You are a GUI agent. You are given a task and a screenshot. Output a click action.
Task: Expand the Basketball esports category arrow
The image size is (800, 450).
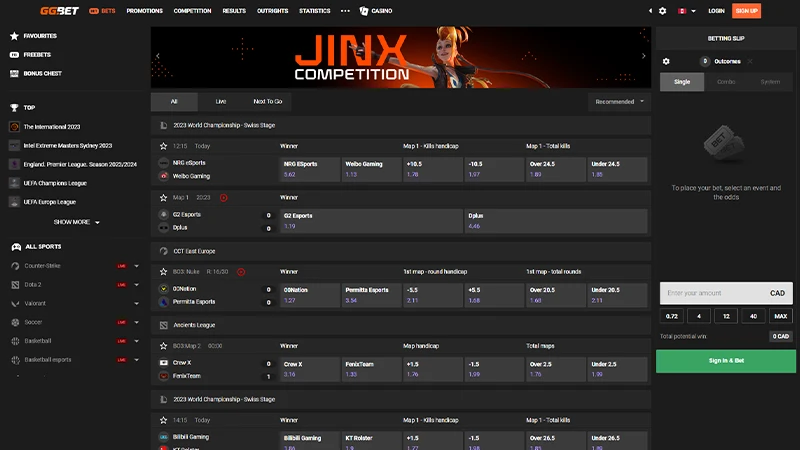click(136, 360)
